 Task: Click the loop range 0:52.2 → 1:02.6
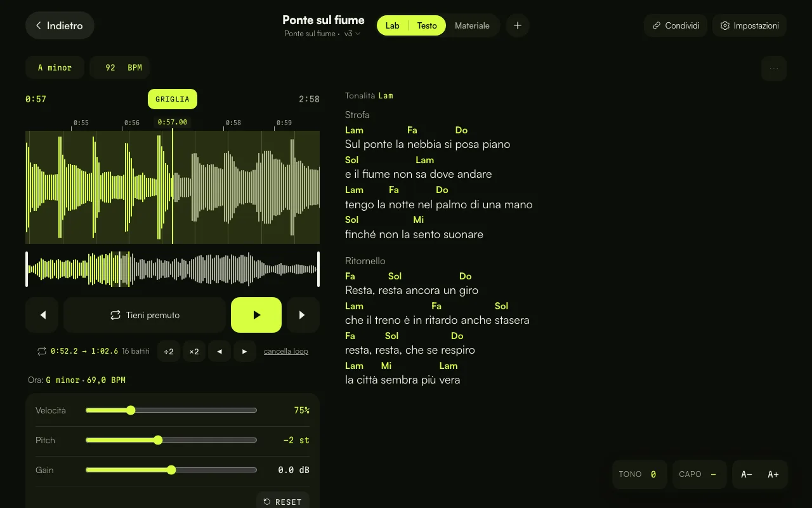(84, 351)
